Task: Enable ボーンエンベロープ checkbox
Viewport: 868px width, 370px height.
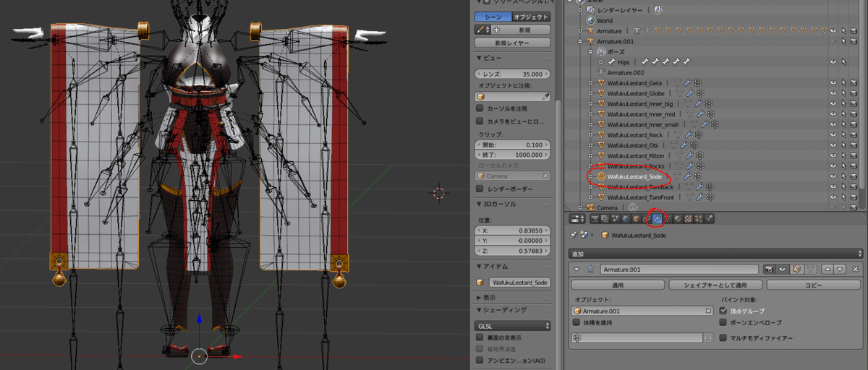Action: click(724, 322)
